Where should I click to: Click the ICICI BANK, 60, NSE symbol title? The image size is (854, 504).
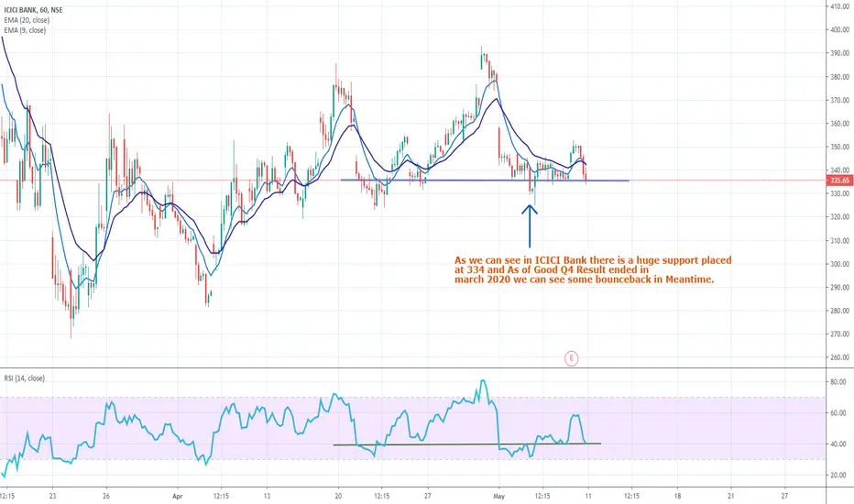pyautogui.click(x=33, y=10)
